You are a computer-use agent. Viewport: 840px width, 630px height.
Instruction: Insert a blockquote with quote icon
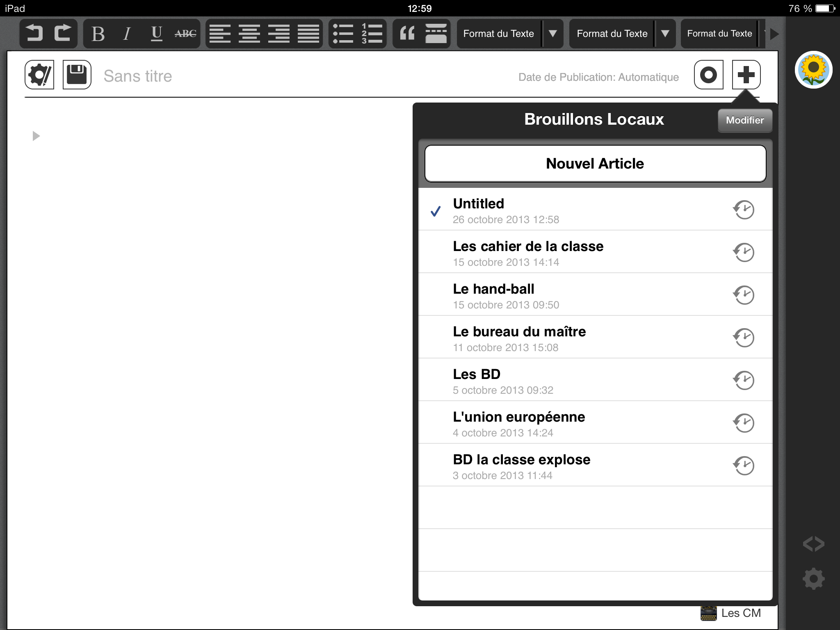(407, 33)
